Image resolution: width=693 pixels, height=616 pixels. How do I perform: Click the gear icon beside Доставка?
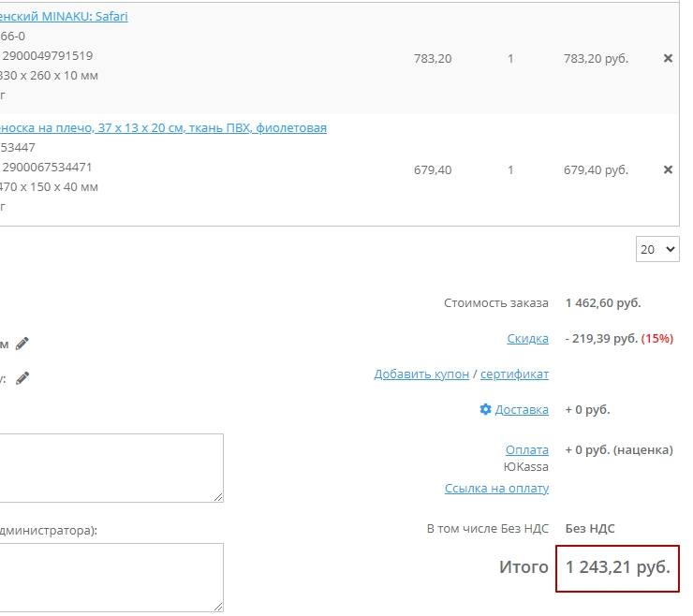click(x=485, y=410)
